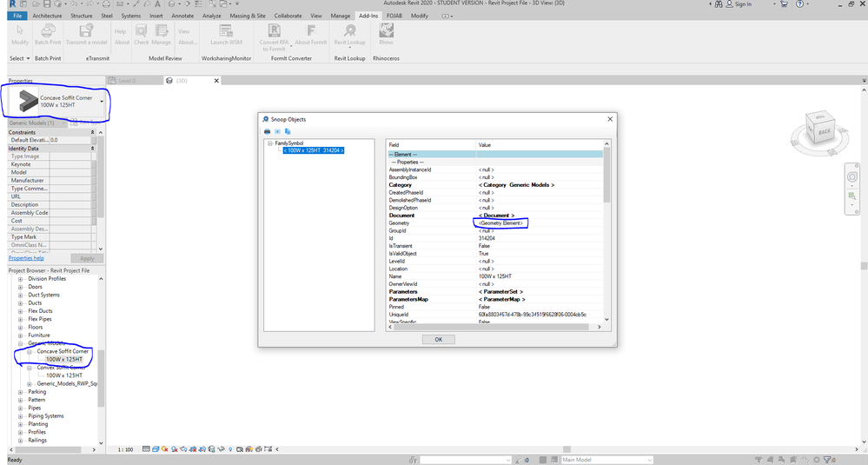This screenshot has height=465, width=868.
Task: Click the zoom region icon on navigation bar
Action: (852, 196)
